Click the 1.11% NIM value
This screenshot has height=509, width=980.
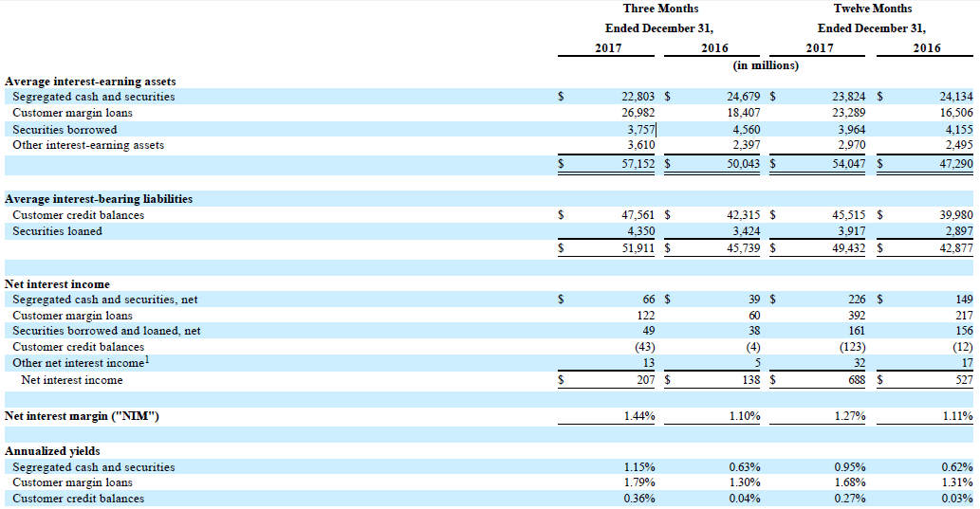[x=958, y=416]
